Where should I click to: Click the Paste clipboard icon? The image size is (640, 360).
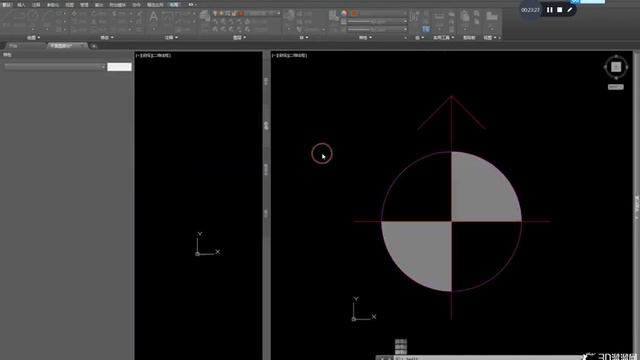pos(464,16)
